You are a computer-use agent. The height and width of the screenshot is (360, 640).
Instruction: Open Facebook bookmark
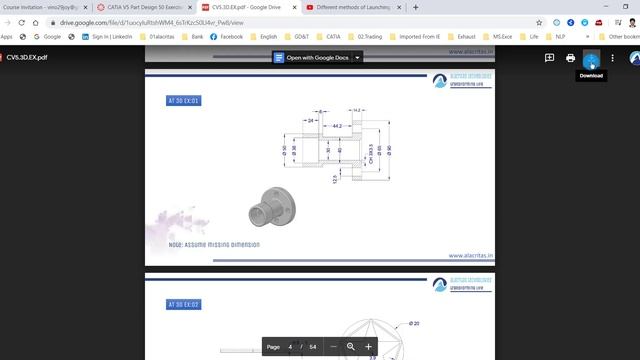point(227,37)
